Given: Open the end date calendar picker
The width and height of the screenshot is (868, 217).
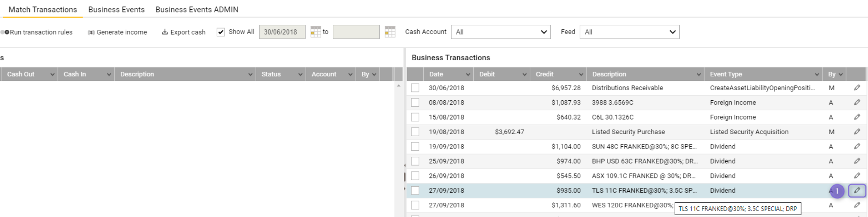Looking at the screenshot, I should [390, 32].
